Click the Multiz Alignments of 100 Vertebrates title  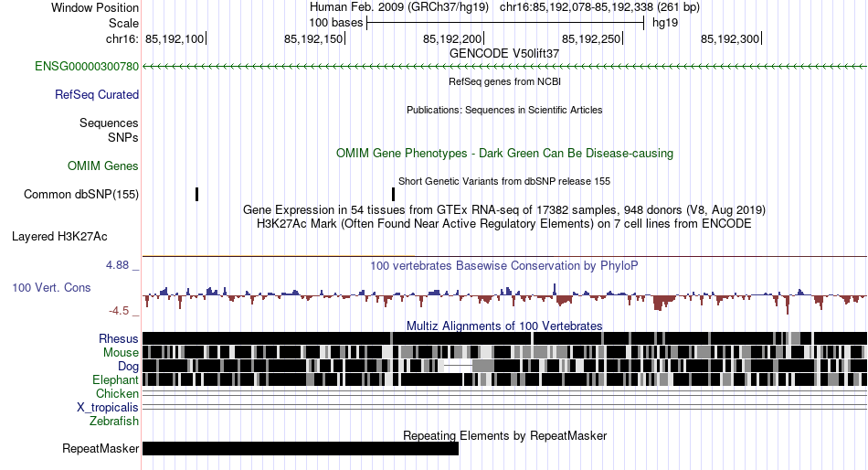click(x=504, y=326)
